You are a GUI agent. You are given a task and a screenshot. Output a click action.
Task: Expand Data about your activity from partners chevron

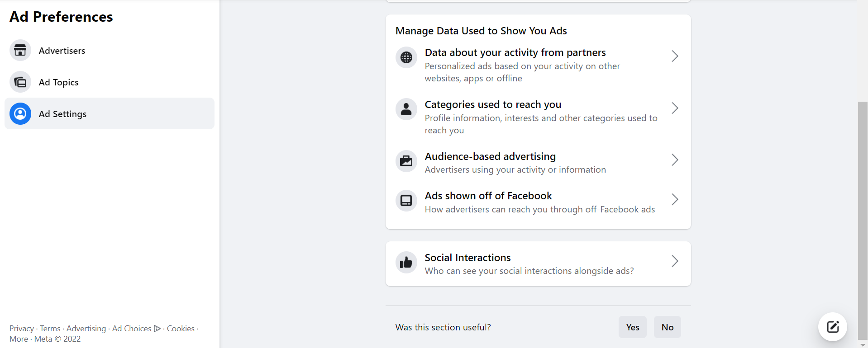(x=675, y=56)
